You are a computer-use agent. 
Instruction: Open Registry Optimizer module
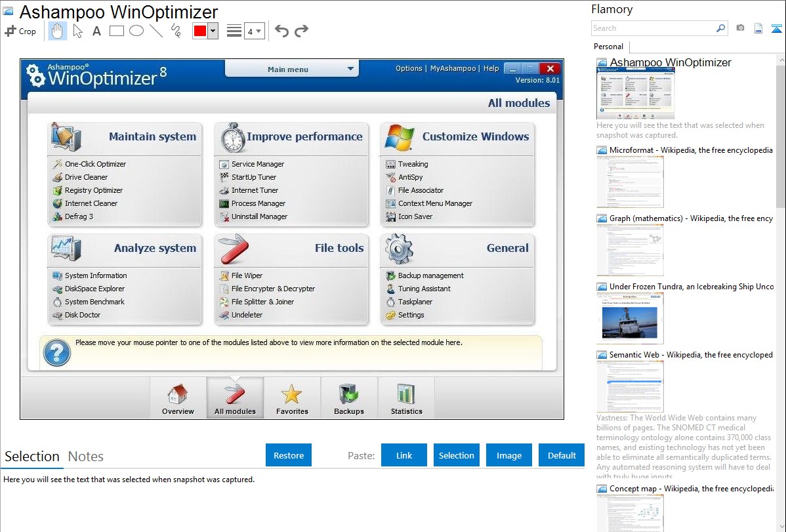(x=88, y=190)
